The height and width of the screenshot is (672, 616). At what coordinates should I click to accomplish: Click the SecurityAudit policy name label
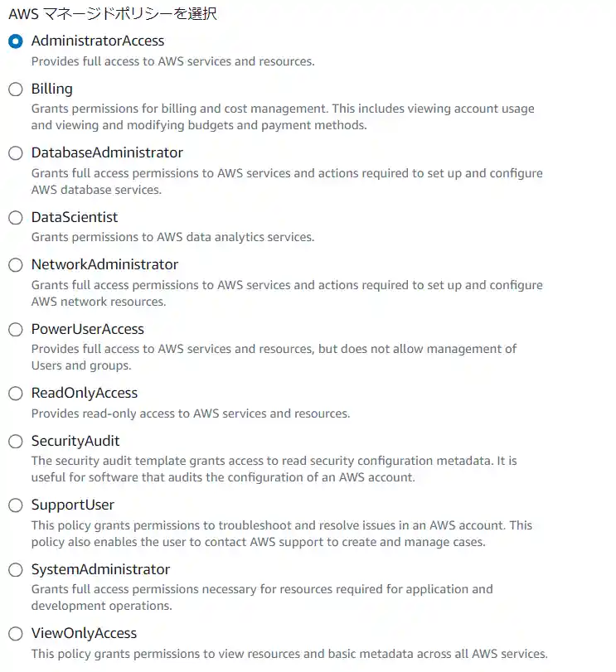click(75, 441)
